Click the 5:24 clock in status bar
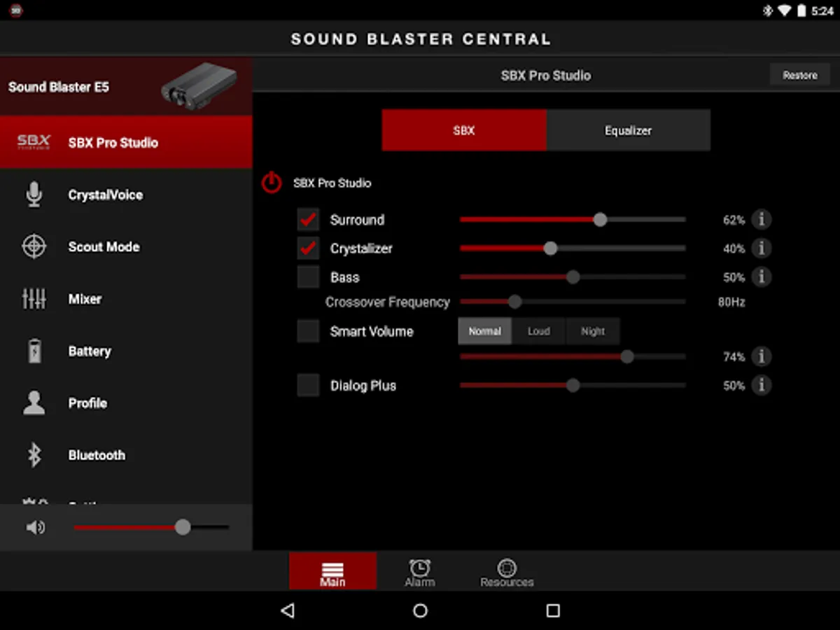 coord(822,11)
